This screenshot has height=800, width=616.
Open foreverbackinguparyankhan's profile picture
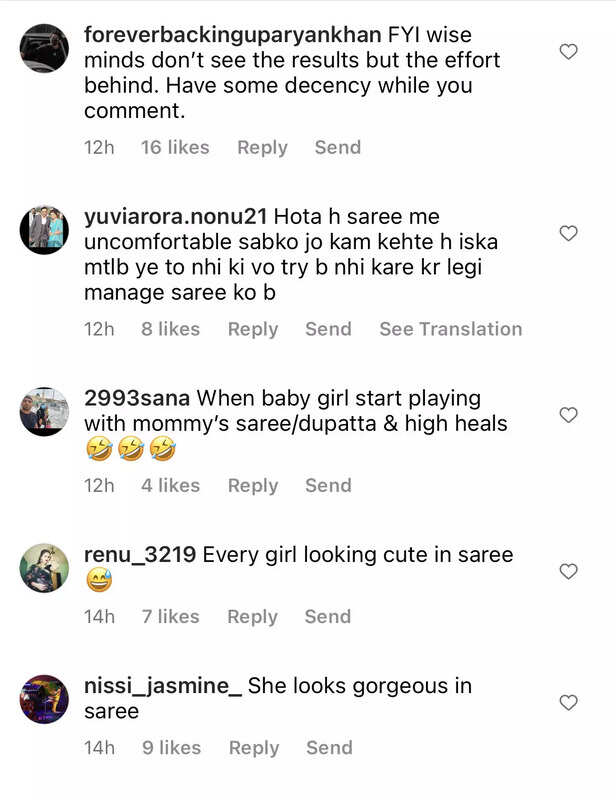[44, 48]
